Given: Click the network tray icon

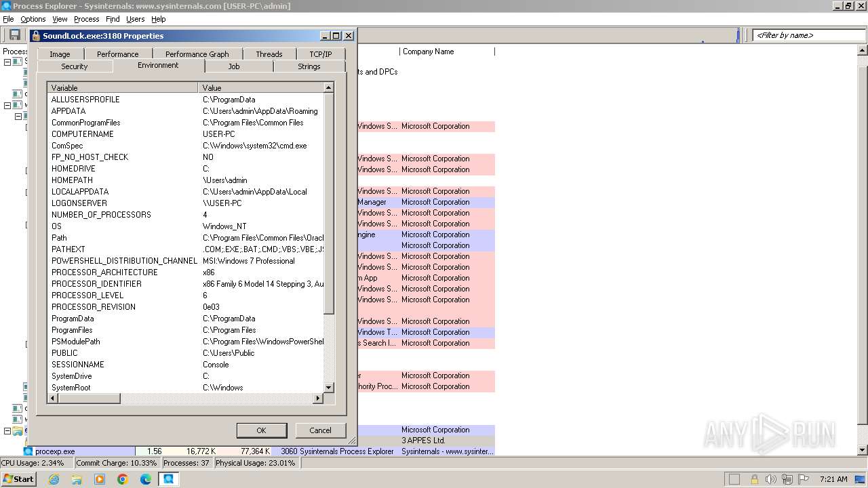Looking at the screenshot, I should (787, 479).
